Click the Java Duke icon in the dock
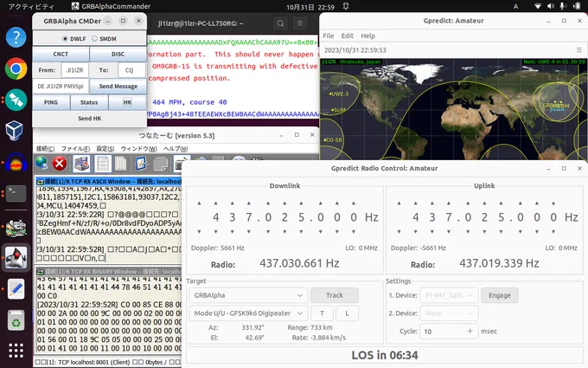Screen dimensions: 588x368 coord(16,258)
